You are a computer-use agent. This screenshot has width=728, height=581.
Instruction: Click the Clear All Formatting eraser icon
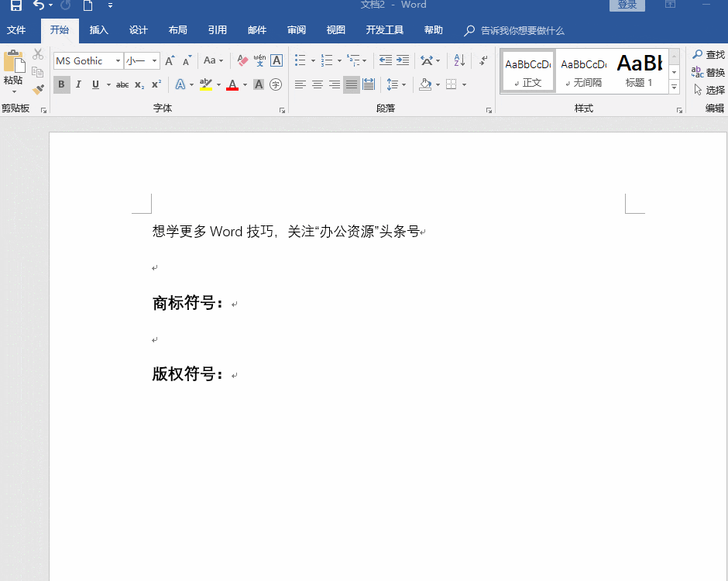coord(242,60)
